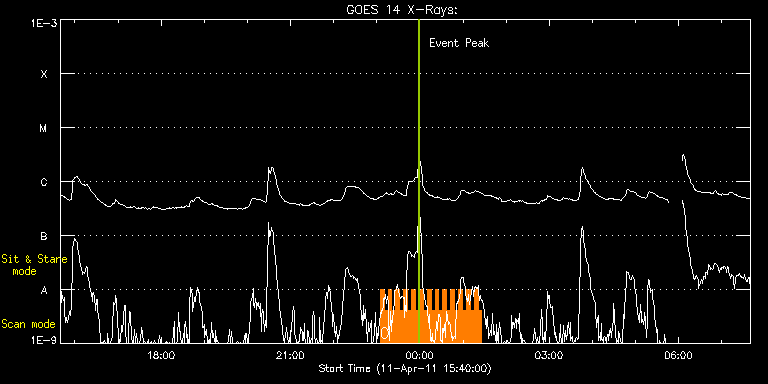Click the C flare class label
This screenshot has width=768, height=384.
coord(44,182)
